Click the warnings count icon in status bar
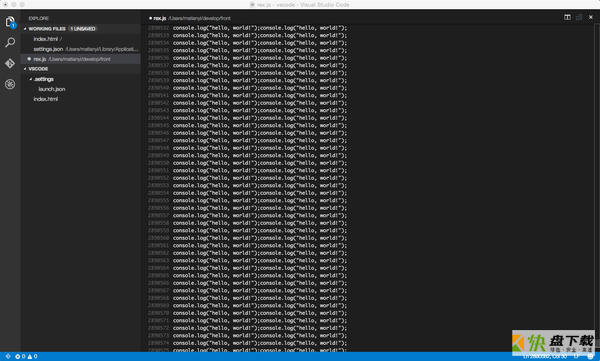Image resolution: width=600 pixels, height=361 pixels. pyautogui.click(x=33, y=356)
